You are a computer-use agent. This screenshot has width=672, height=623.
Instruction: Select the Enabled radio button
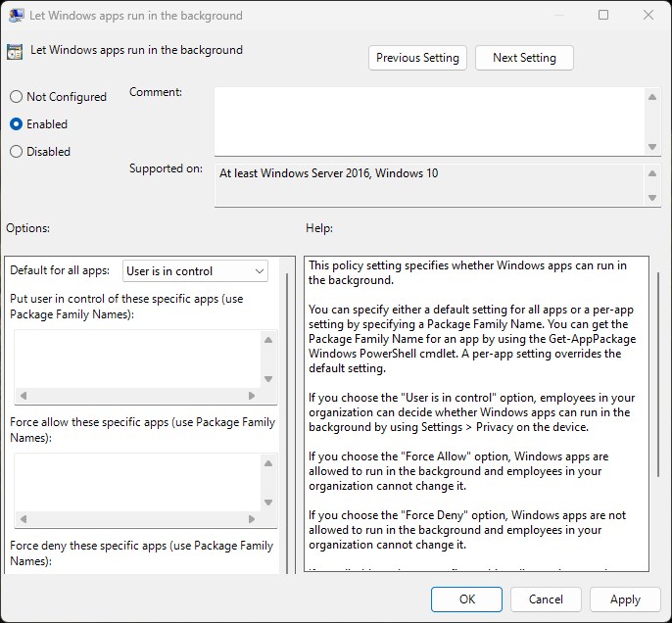16,124
